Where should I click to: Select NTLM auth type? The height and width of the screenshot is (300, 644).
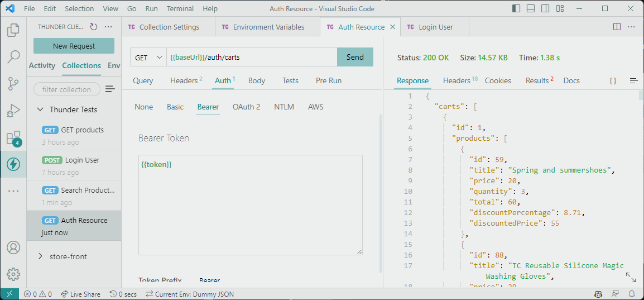pos(284,107)
